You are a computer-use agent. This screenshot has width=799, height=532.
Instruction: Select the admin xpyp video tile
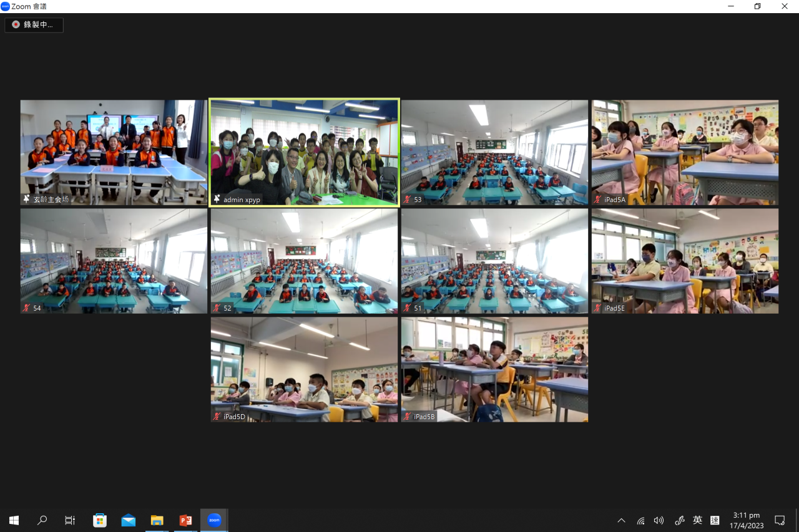click(x=304, y=152)
